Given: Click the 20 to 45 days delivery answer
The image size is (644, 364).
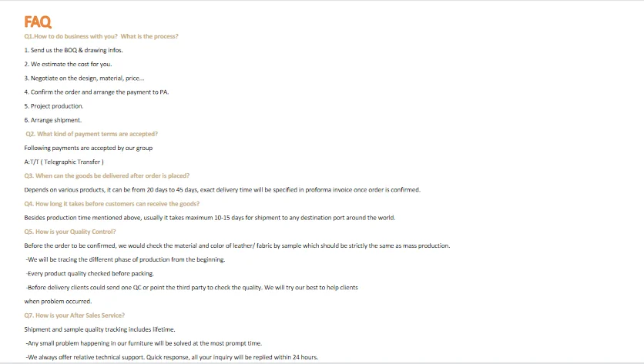Looking at the screenshot, I should 222,189.
